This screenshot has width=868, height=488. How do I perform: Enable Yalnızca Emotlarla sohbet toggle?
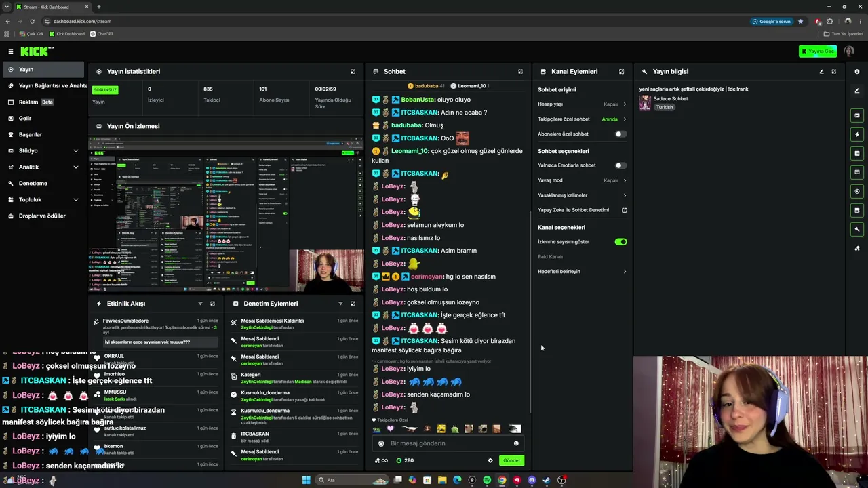(620, 165)
